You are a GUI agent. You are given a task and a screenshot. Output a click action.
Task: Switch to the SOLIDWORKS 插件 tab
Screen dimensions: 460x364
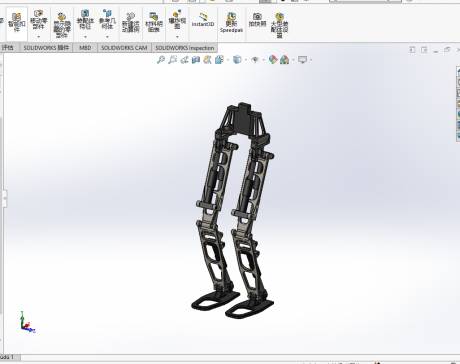click(46, 48)
